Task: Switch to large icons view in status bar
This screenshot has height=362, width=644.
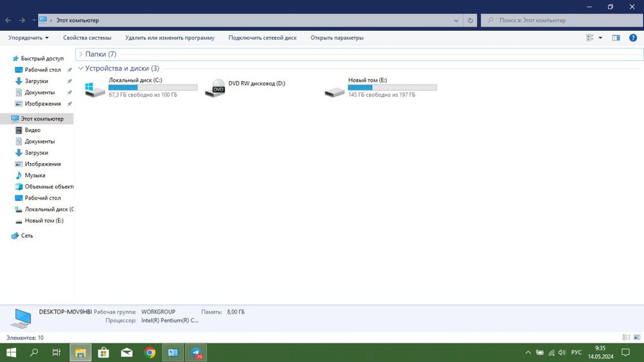Action: pyautogui.click(x=637, y=338)
